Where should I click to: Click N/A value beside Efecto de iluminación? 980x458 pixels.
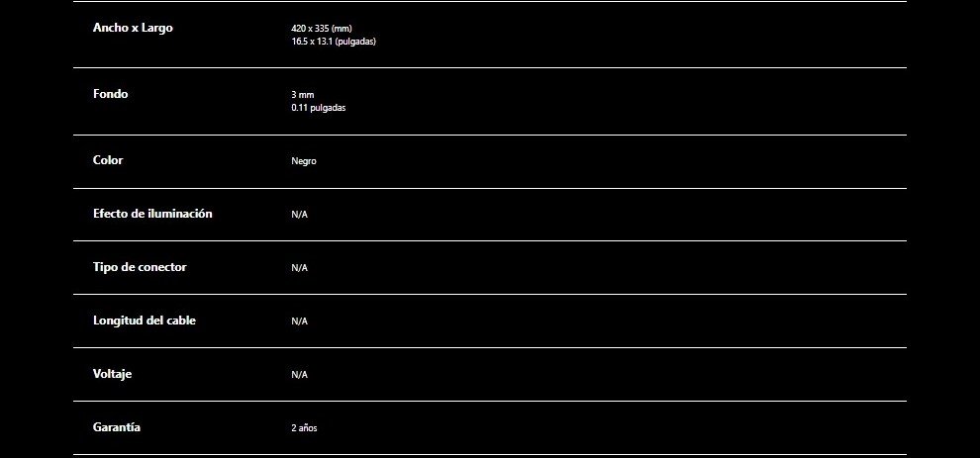click(299, 215)
